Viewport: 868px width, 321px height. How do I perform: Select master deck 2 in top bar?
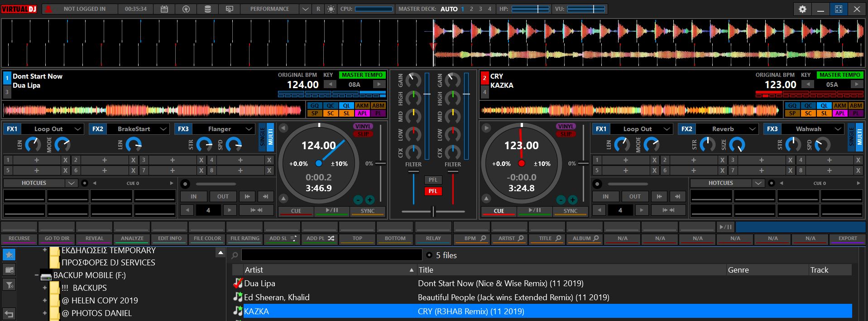click(x=471, y=9)
